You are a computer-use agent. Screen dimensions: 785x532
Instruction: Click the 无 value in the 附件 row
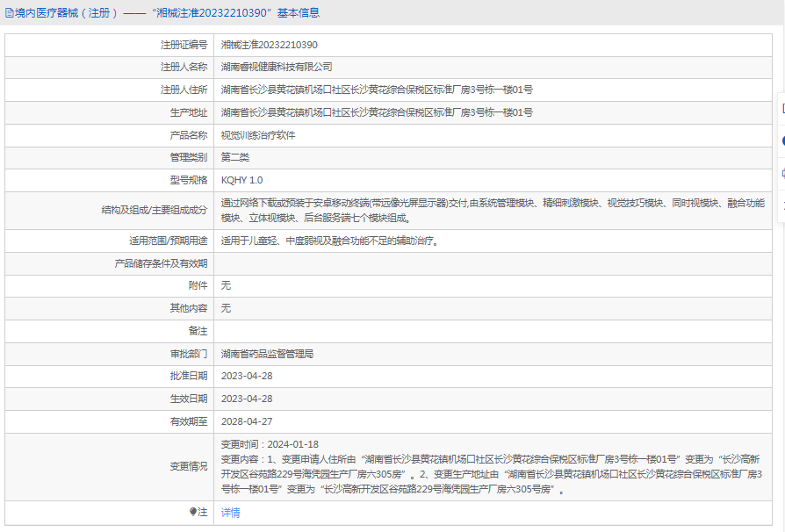click(227, 285)
